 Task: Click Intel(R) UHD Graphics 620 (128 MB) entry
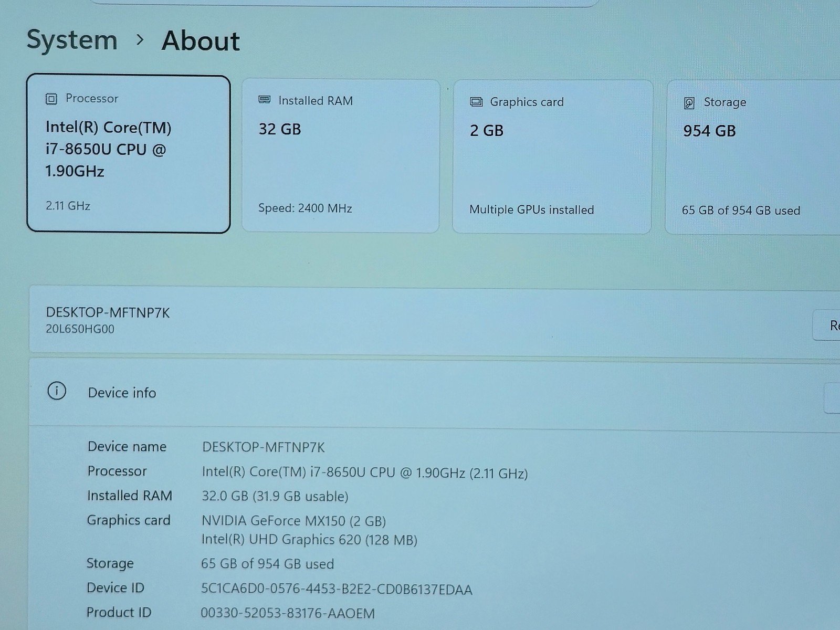tap(309, 540)
